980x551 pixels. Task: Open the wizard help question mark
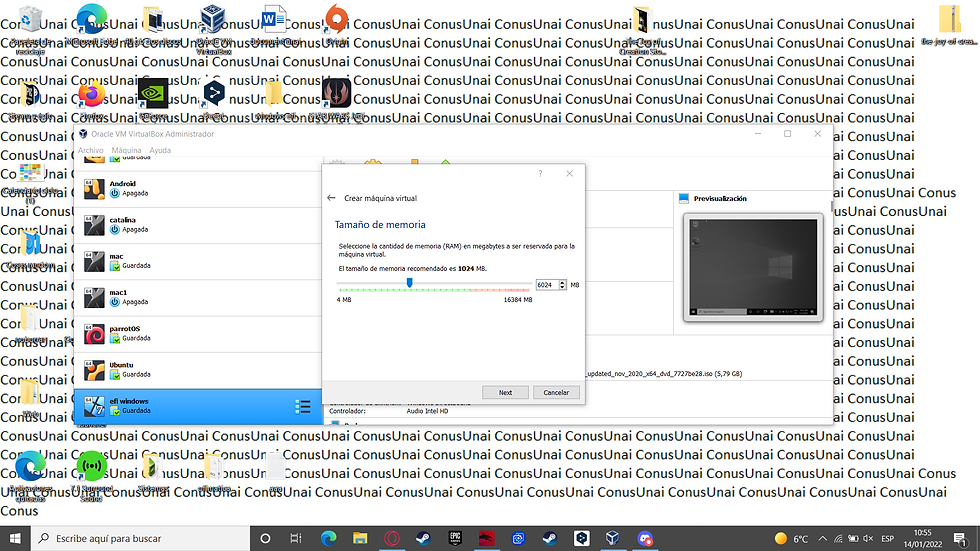pos(541,174)
